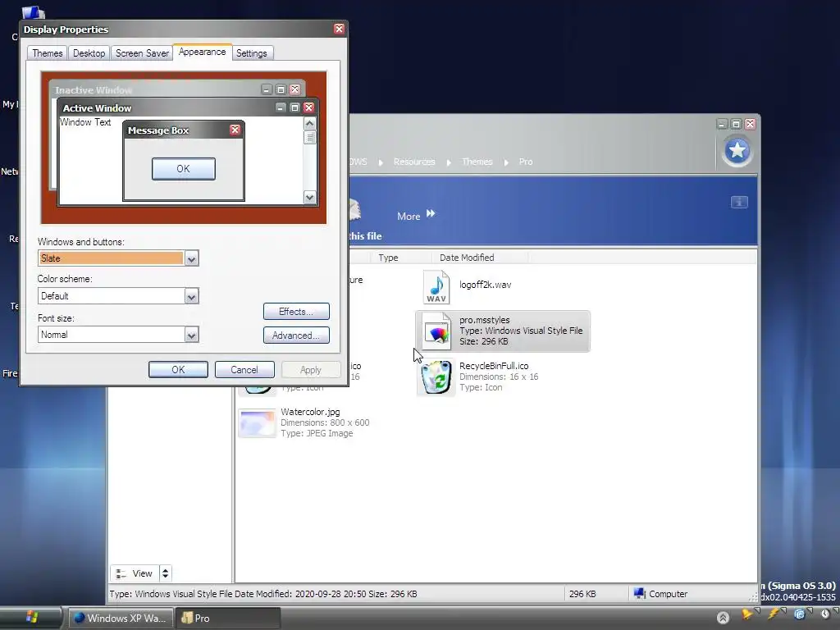This screenshot has width=840, height=630.
Task: Click the blue star favorites icon in Explorer
Action: coord(737,151)
